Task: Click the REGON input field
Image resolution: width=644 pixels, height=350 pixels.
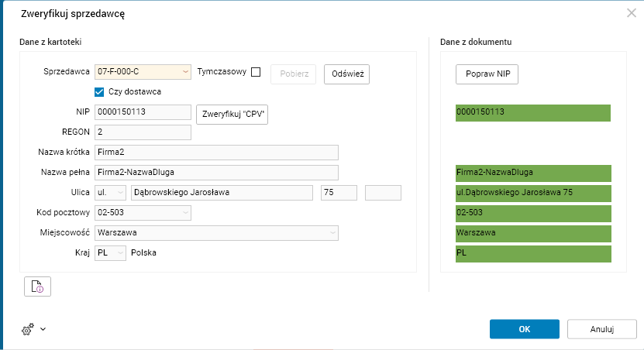Action: 143,132
